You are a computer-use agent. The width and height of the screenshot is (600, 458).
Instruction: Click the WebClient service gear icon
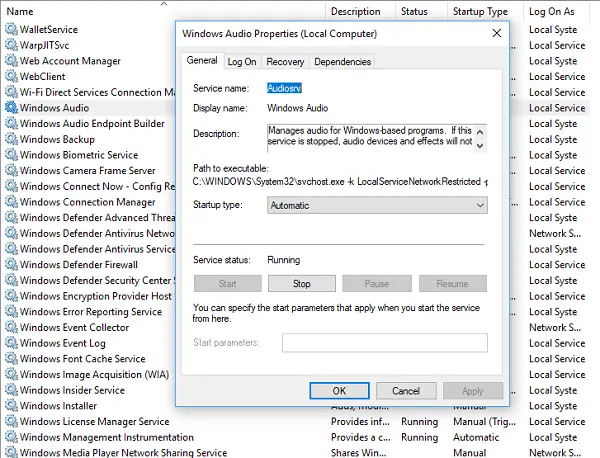(x=11, y=76)
